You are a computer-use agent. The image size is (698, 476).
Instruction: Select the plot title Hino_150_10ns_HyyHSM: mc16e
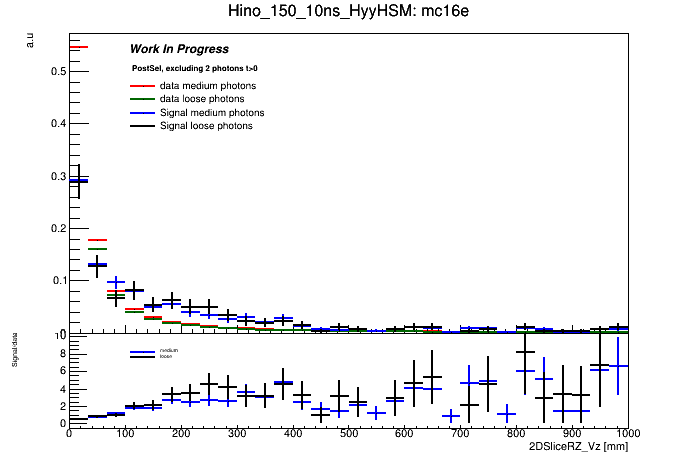tap(348, 13)
